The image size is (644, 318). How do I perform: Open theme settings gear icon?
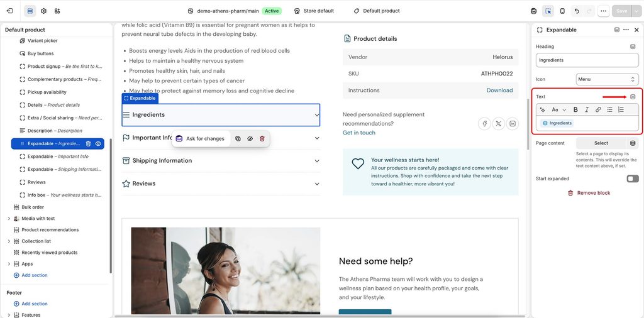[43, 11]
